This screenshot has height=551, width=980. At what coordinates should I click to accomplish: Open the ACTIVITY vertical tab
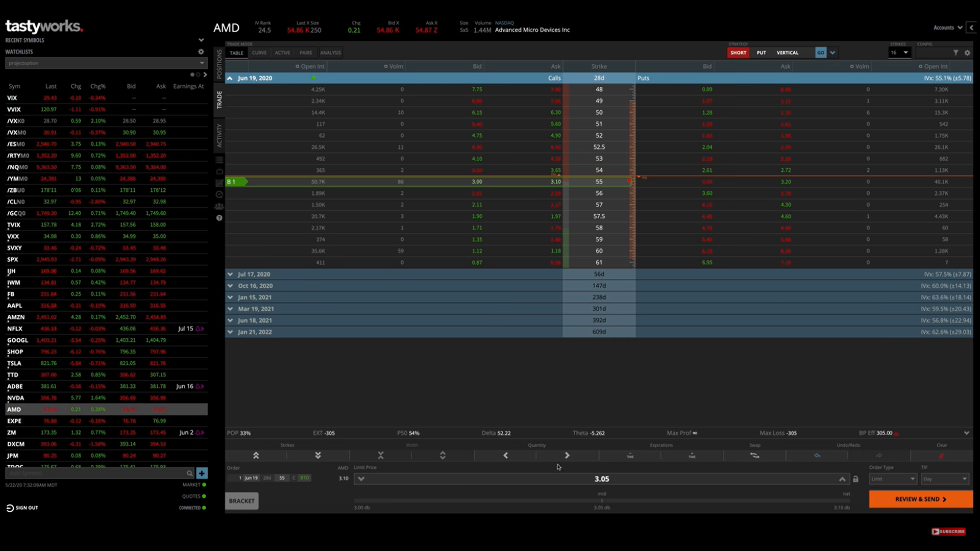219,135
